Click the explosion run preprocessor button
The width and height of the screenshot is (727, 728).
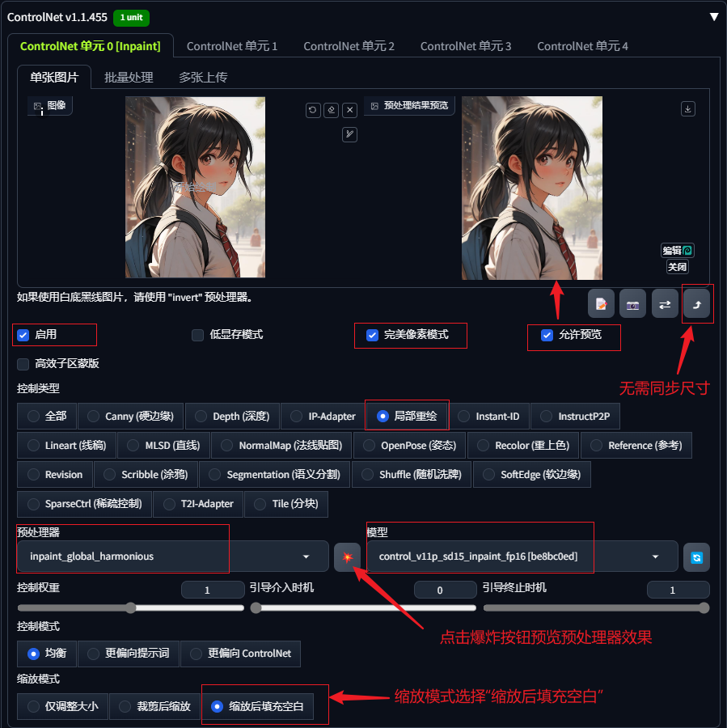(347, 557)
